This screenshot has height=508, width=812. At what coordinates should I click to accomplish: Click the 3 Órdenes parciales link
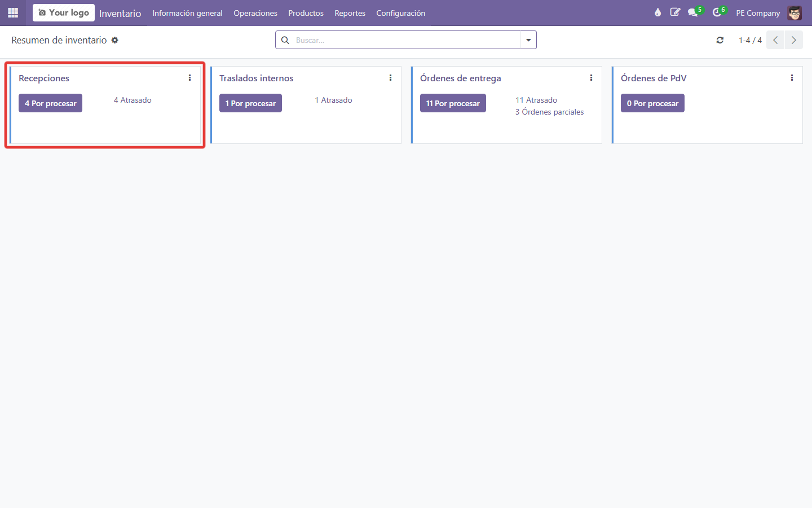coord(549,112)
